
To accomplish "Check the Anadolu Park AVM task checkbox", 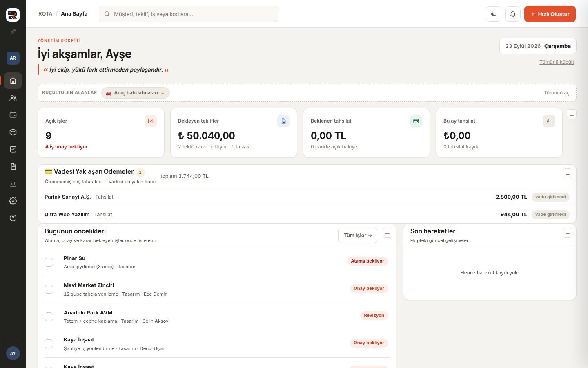I will [x=49, y=316].
